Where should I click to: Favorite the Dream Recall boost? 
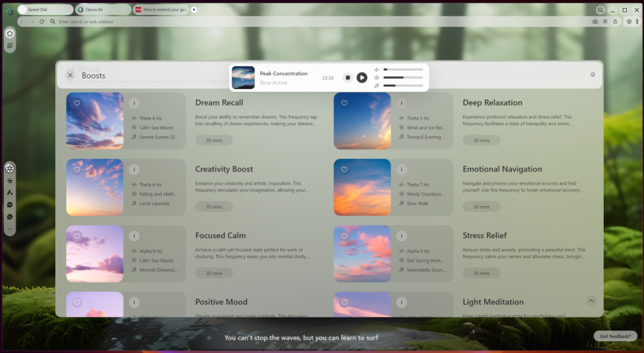point(77,103)
